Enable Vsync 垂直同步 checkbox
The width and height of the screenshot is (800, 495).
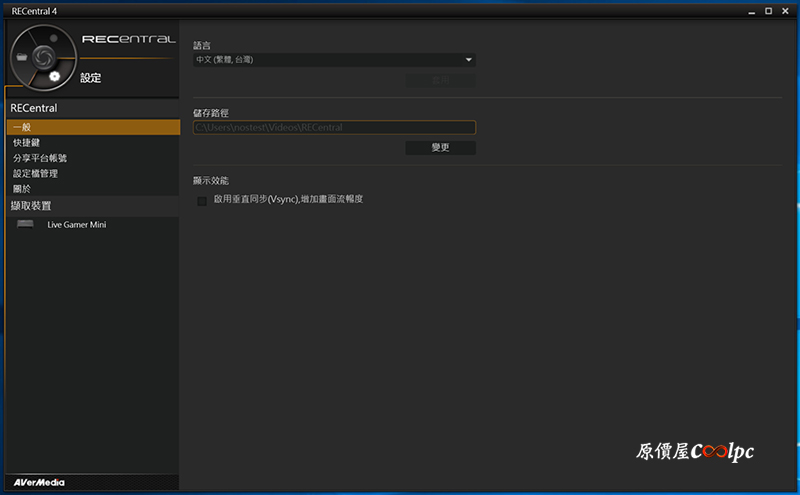pyautogui.click(x=202, y=201)
